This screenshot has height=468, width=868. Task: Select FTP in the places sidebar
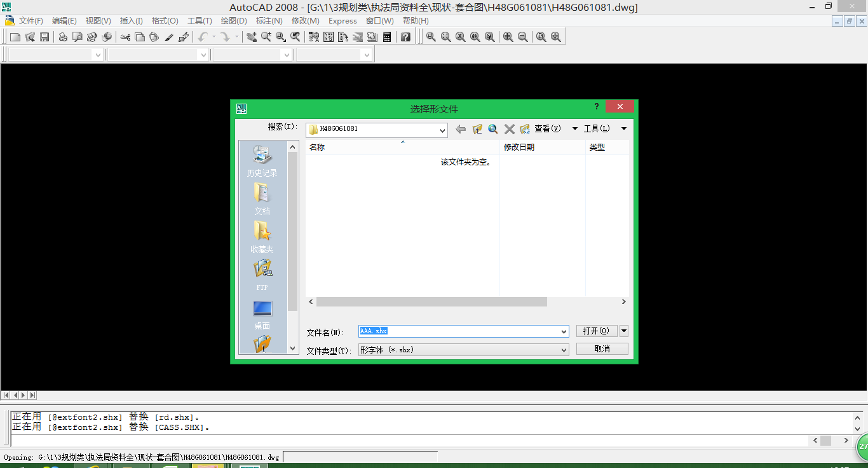point(262,276)
